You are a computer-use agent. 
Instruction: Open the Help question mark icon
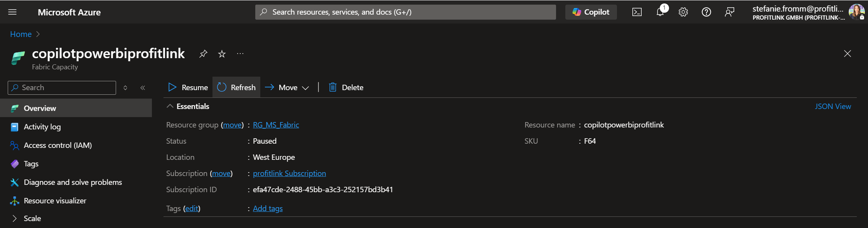706,12
